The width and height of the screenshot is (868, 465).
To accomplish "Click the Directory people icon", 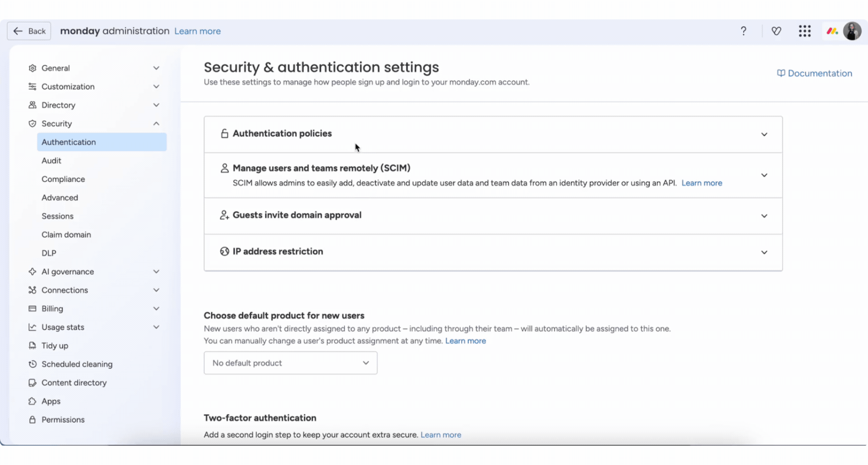I will 32,105.
